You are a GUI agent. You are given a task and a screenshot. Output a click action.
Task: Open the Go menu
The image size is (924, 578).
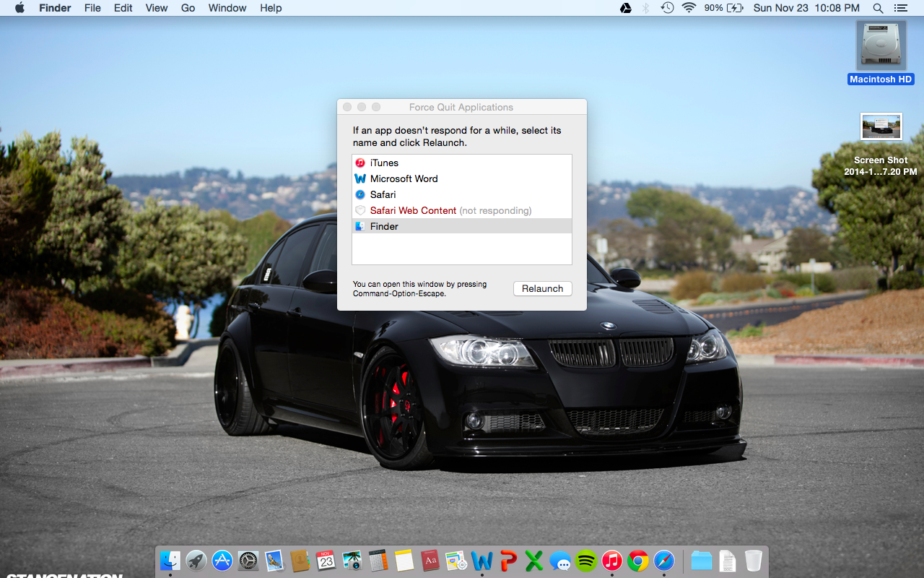coord(188,8)
